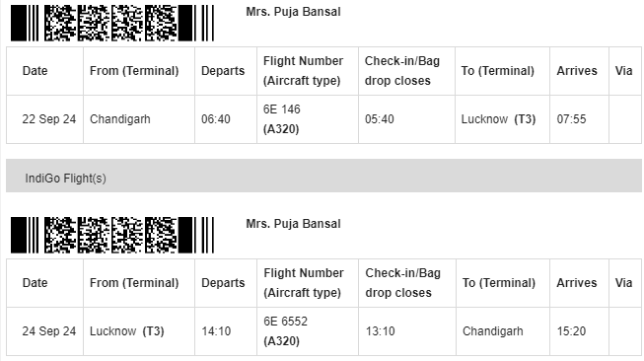
Task: Click the 15:20 arrival time
Action: point(571,331)
